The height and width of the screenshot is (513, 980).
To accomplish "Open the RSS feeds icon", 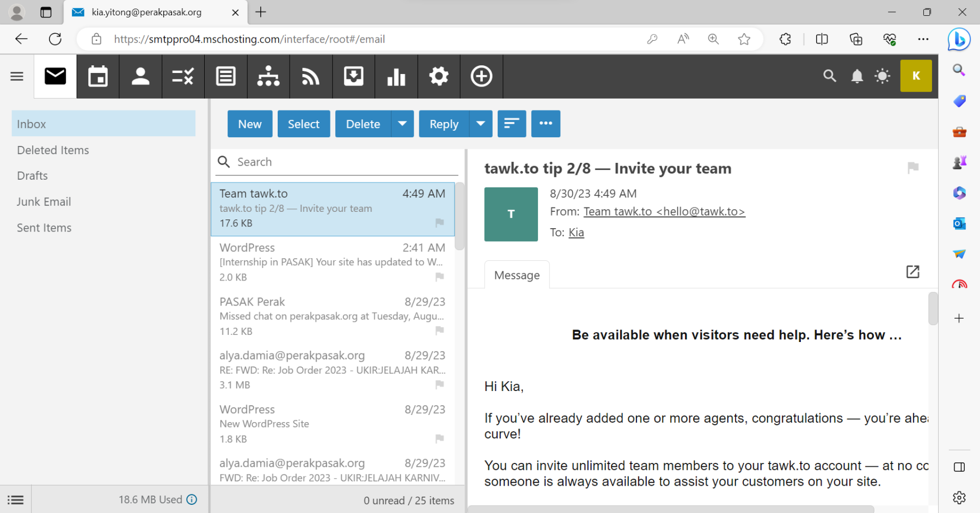I will coord(311,76).
